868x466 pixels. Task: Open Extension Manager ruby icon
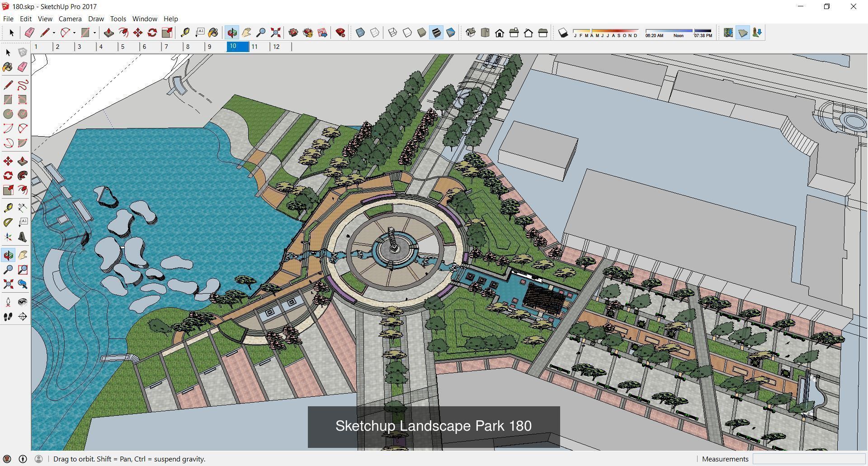point(340,33)
